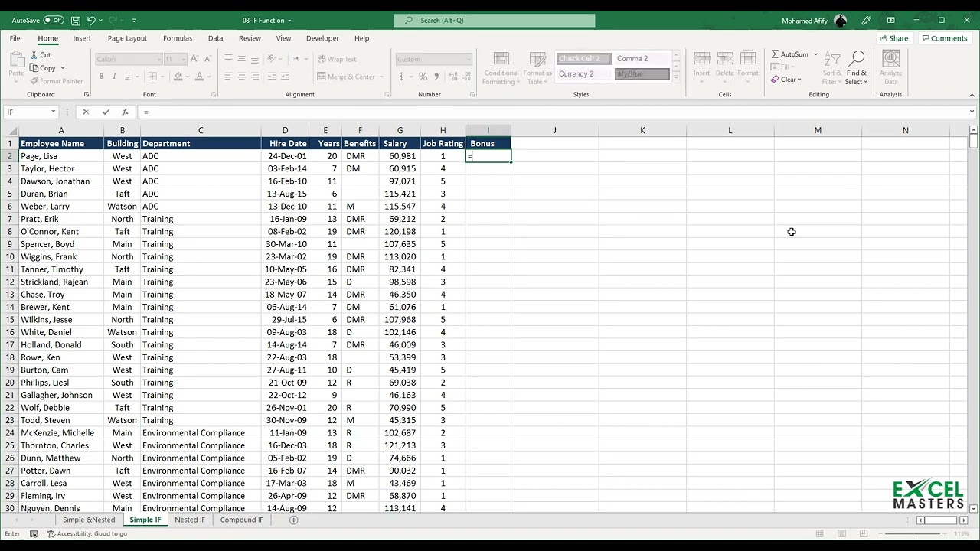Screen dimensions: 980x551
Task: Click Decrease Font Size icon
Action: 207,59
